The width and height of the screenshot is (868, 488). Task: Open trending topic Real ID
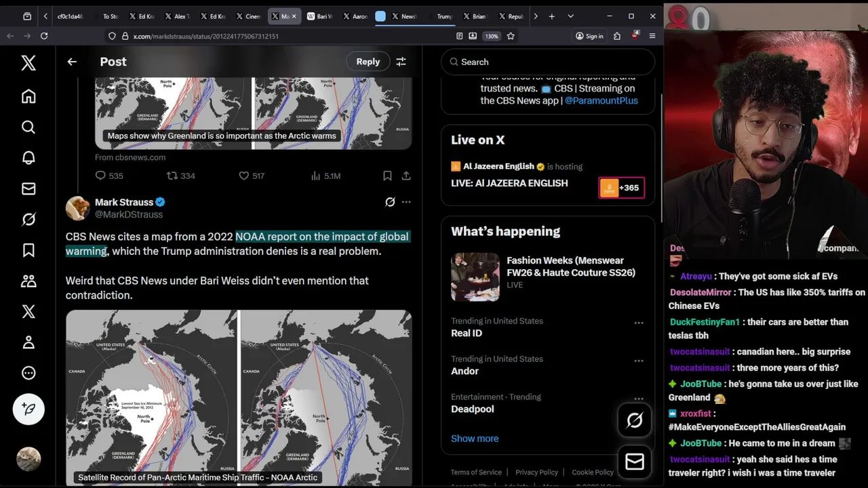467,333
